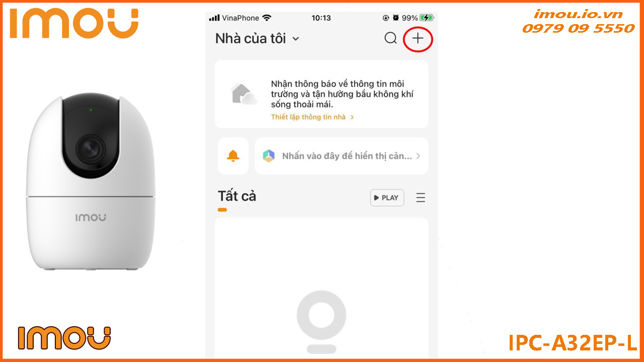
Task: Open the list view menu icon
Action: click(x=421, y=198)
